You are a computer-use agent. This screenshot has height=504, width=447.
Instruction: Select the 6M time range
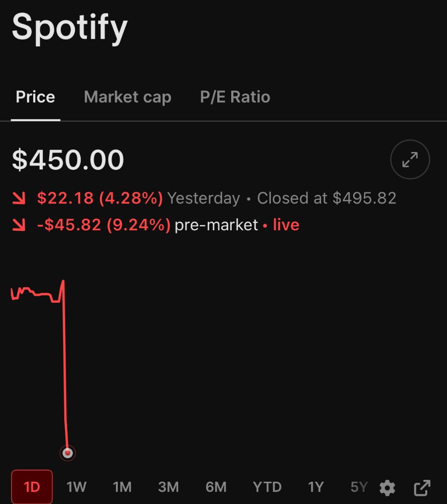[216, 487]
